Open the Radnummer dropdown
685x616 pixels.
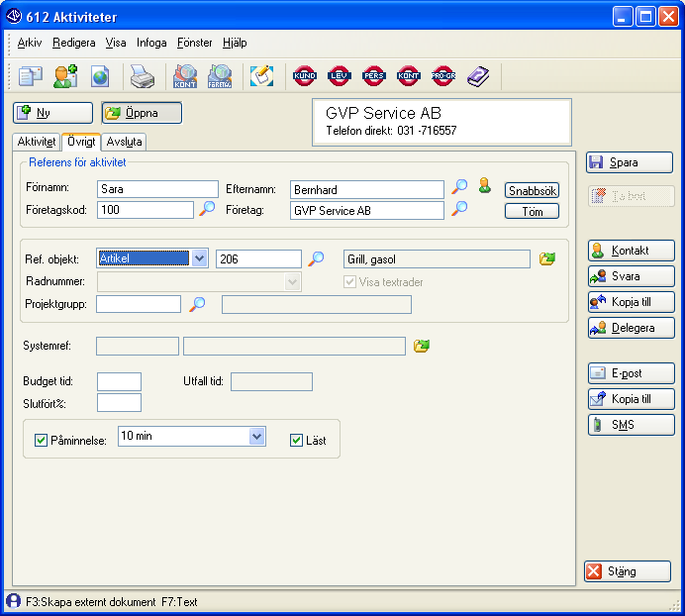(292, 281)
